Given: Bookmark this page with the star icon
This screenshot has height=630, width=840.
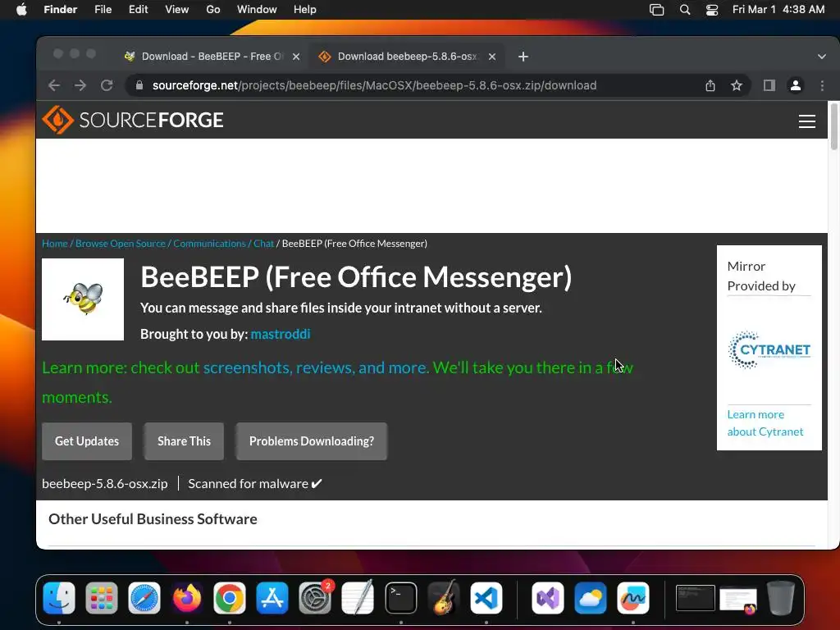Looking at the screenshot, I should tap(737, 85).
